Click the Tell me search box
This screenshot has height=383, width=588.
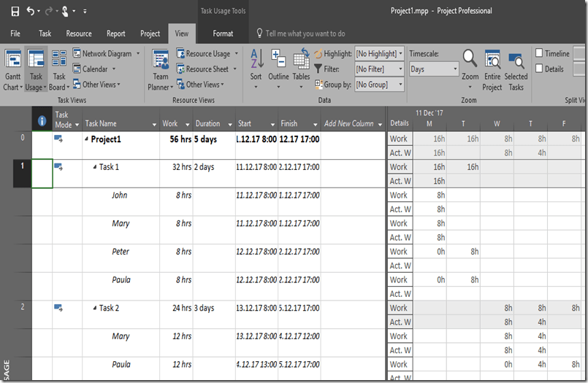pyautogui.click(x=305, y=34)
